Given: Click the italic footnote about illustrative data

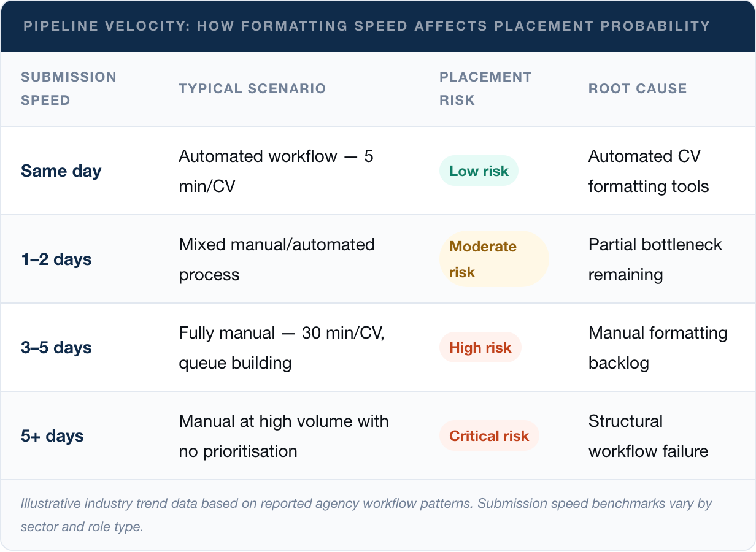Looking at the screenshot, I should [366, 515].
